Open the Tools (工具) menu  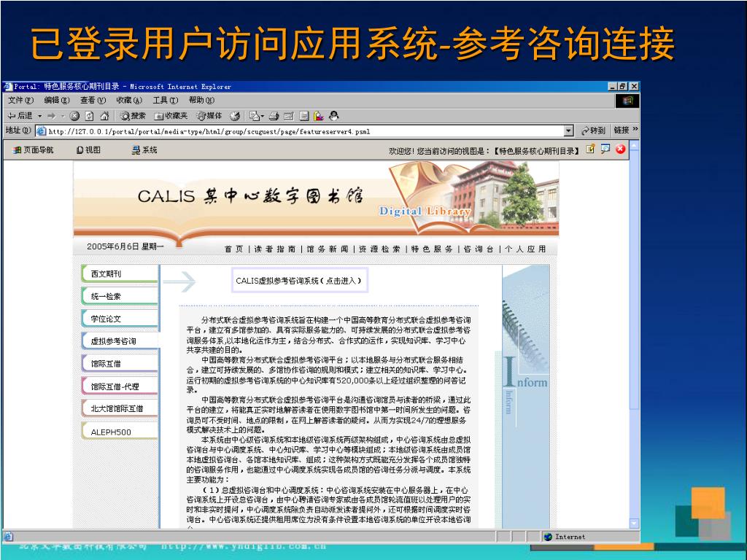[x=166, y=101]
